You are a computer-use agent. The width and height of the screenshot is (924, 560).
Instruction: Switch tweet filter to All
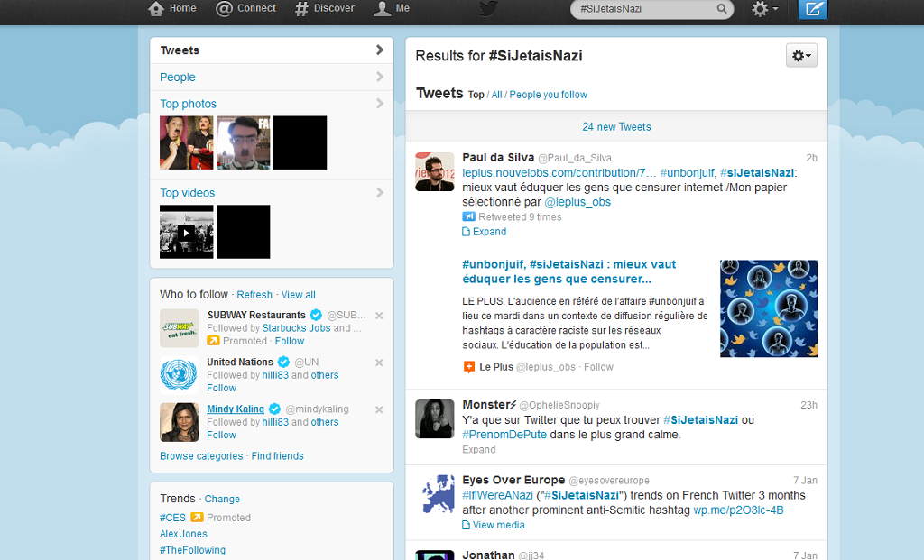click(x=497, y=95)
